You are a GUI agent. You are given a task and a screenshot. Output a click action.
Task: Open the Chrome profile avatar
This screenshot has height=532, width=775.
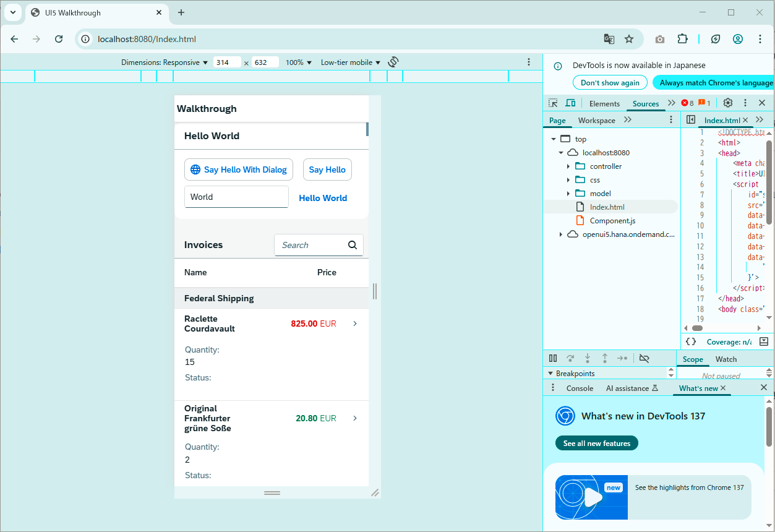tap(738, 39)
